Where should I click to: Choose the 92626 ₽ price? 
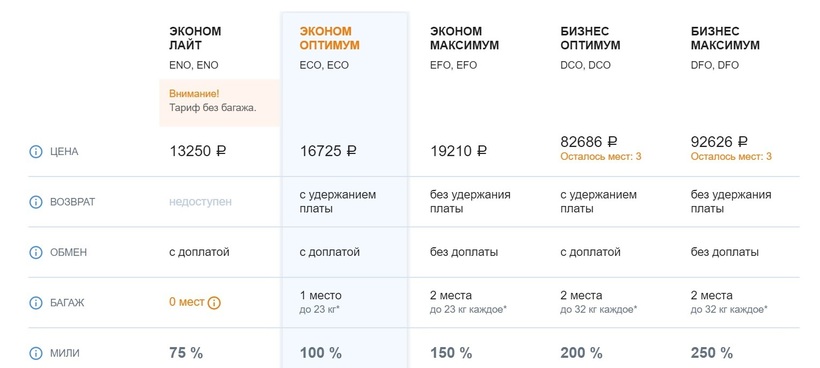click(719, 142)
